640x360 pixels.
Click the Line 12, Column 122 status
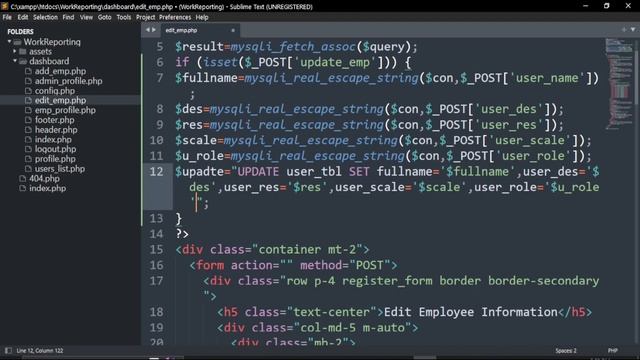pyautogui.click(x=40, y=351)
